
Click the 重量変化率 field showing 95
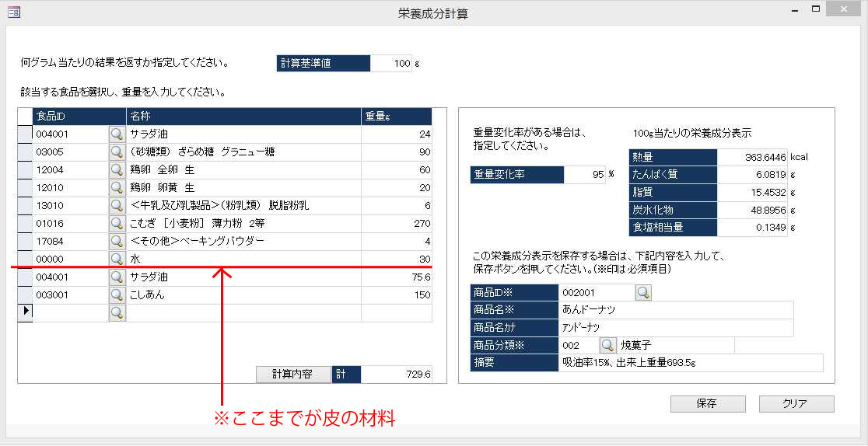click(585, 175)
